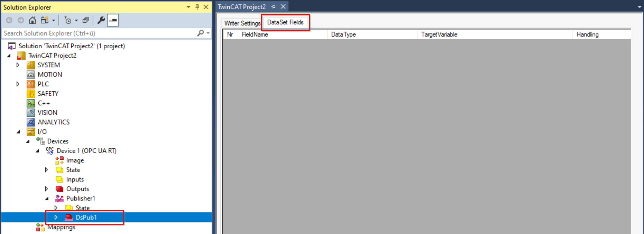This screenshot has height=234, width=644.
Task: Click the OPC UA device icon
Action: pos(50,151)
